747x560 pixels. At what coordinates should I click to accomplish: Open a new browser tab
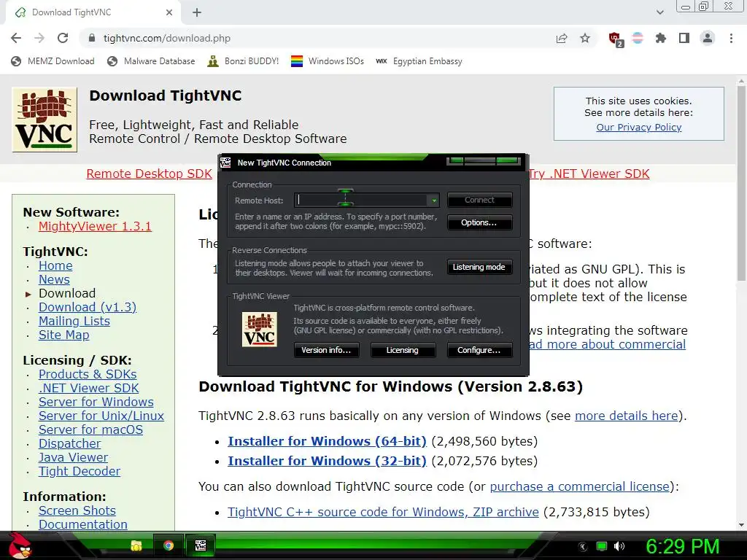pos(197,12)
